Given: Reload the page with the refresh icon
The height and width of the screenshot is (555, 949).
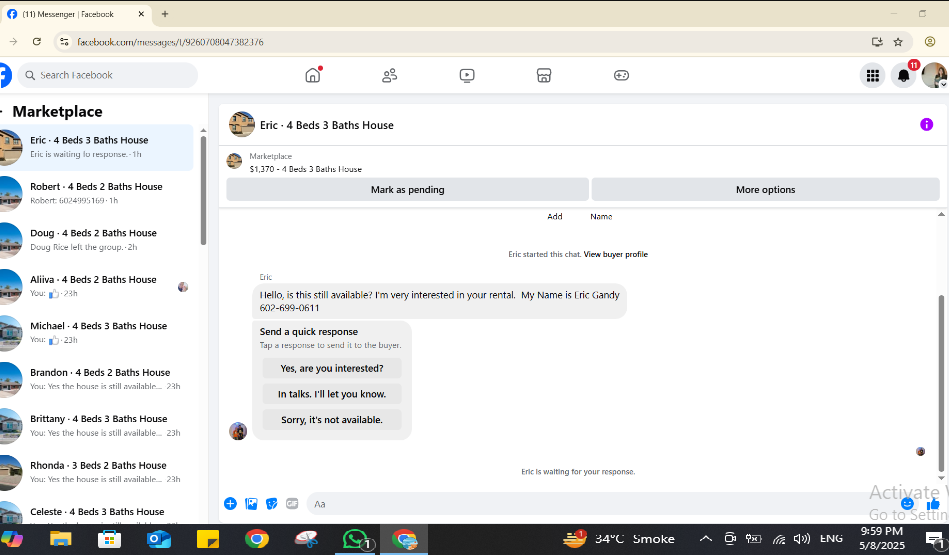Looking at the screenshot, I should [x=37, y=42].
